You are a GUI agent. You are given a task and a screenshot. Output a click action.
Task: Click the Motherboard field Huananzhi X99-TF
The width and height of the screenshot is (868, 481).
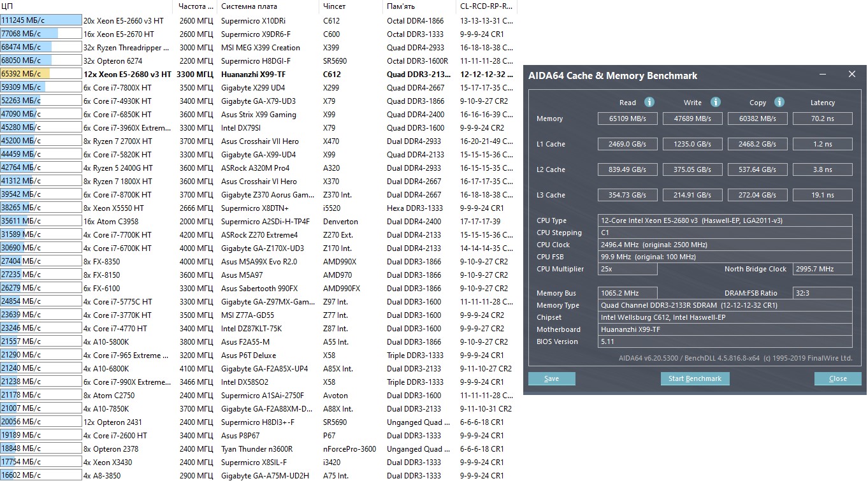pyautogui.click(x=725, y=329)
